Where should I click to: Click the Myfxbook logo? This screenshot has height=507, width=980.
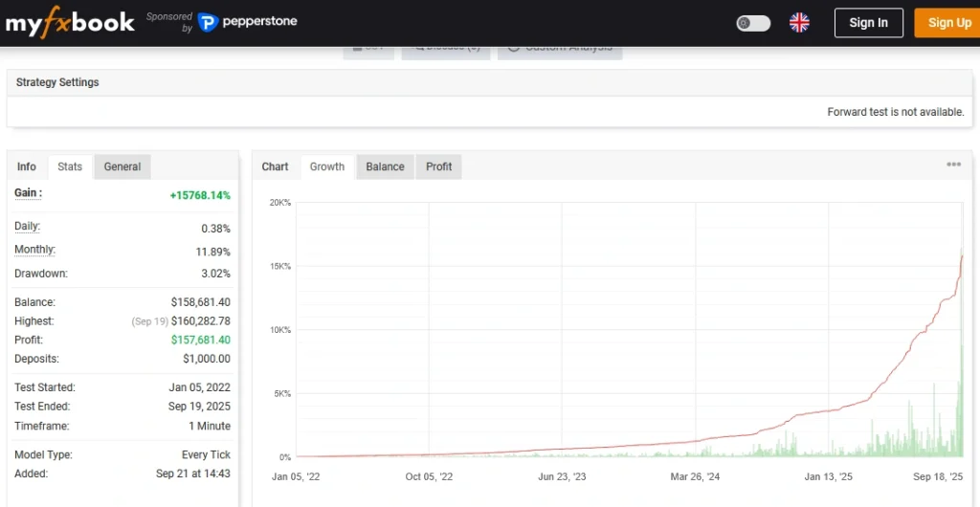[70, 23]
